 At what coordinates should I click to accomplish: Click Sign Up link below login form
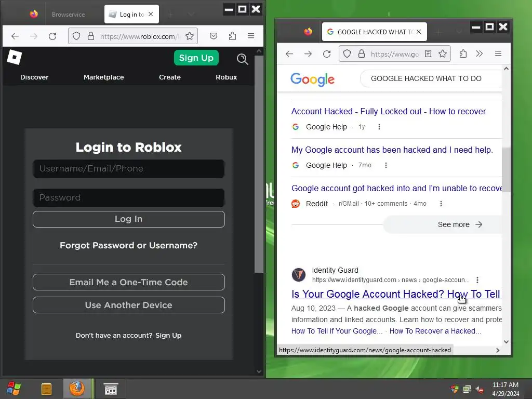[x=168, y=335]
